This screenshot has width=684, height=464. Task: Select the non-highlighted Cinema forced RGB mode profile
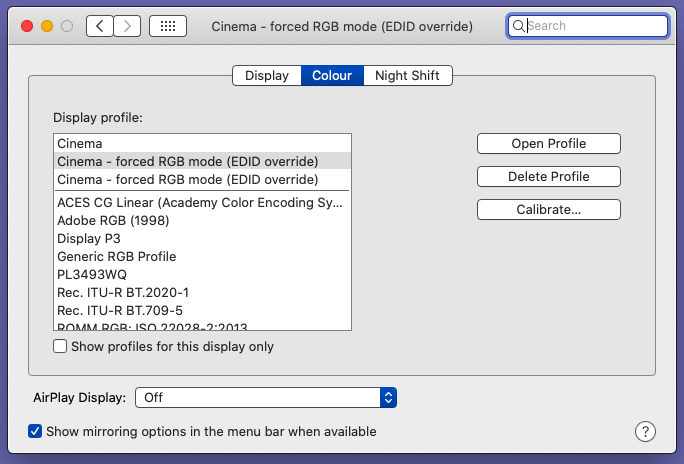[202, 179]
